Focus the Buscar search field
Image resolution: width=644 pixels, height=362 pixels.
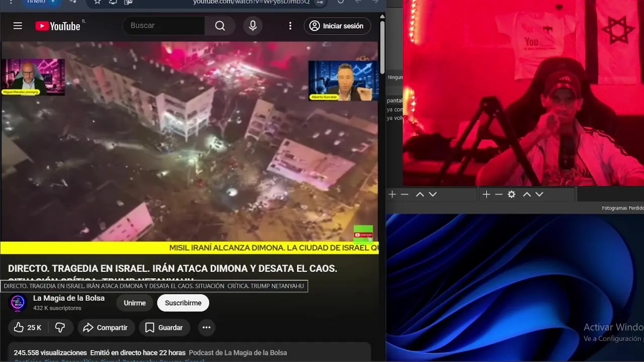164,26
